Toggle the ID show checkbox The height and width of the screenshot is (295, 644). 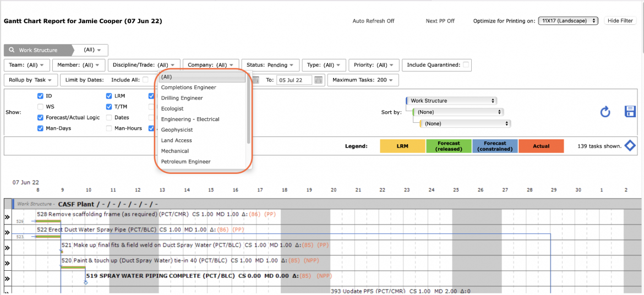click(40, 96)
